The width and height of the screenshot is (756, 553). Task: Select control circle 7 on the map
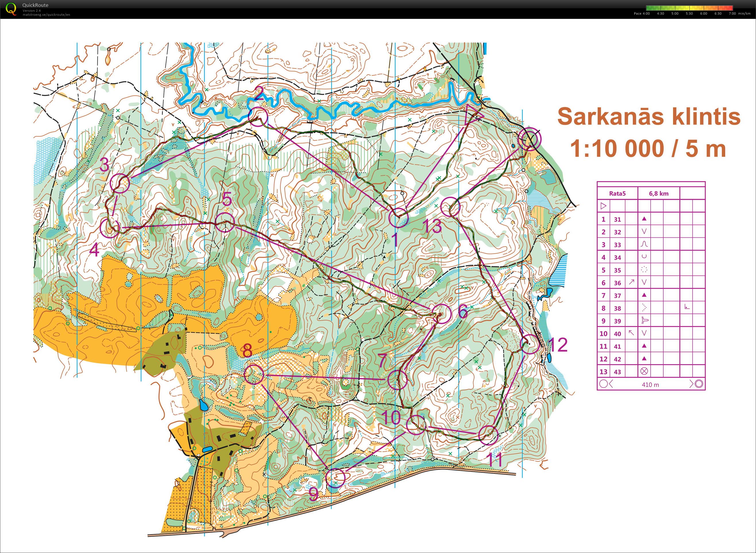pyautogui.click(x=397, y=380)
